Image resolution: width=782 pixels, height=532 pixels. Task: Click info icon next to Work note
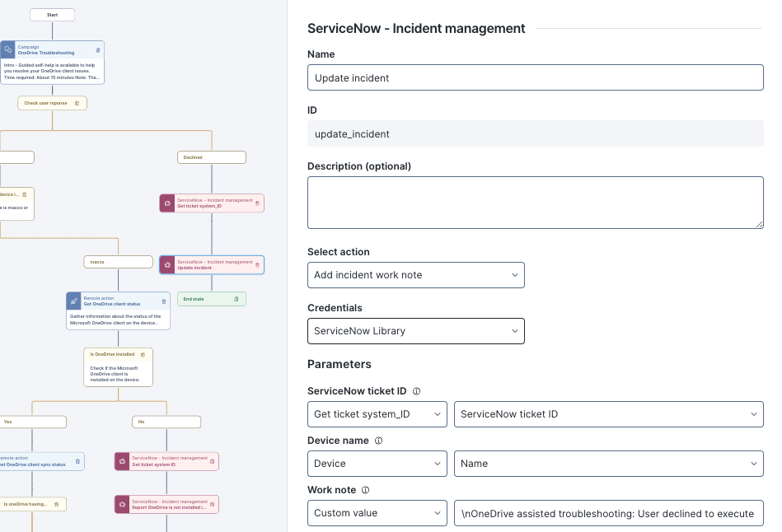tap(365, 490)
